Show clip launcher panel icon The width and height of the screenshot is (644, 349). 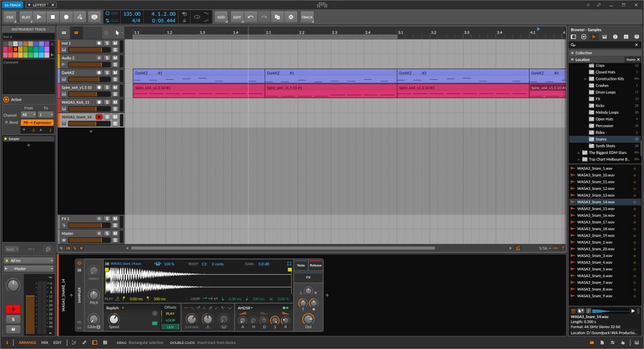click(x=64, y=33)
